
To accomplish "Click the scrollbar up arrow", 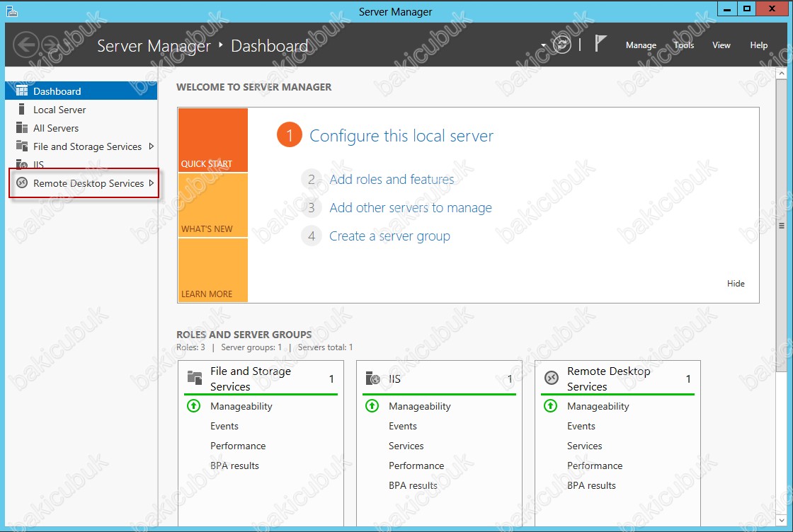I will (782, 74).
